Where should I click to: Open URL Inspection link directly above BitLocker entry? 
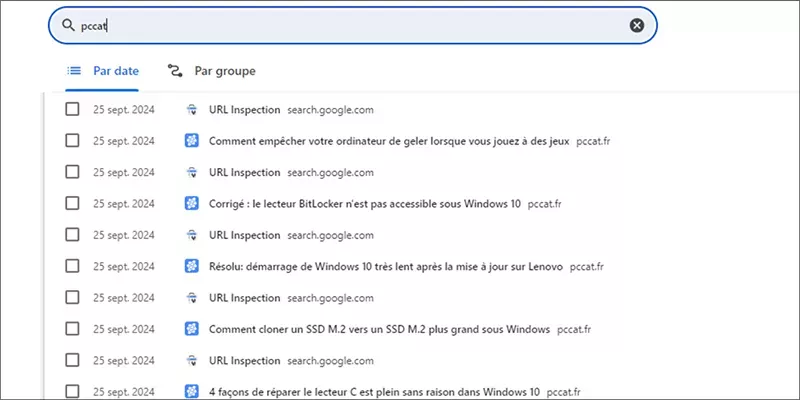(244, 172)
